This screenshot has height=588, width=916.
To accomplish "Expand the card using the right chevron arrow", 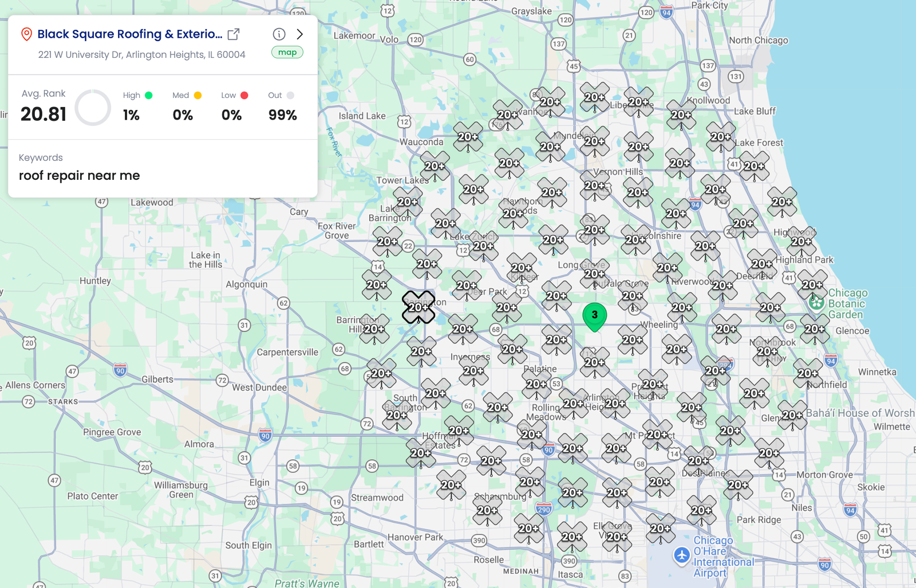I will click(300, 34).
